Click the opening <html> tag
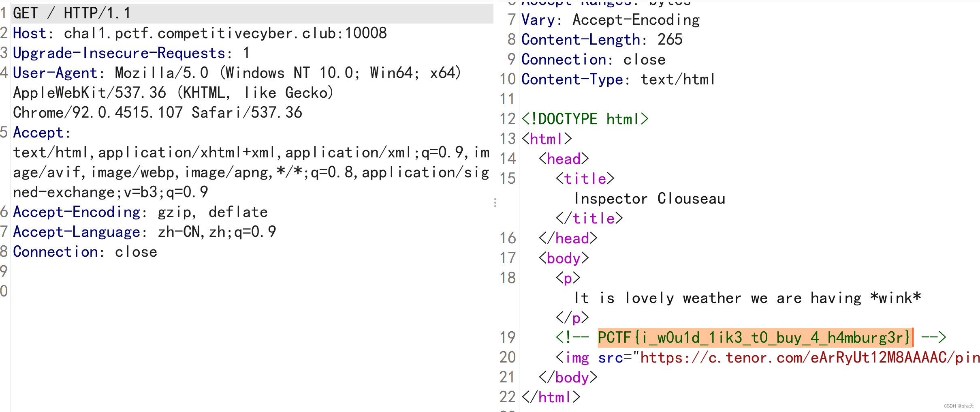 (547, 139)
